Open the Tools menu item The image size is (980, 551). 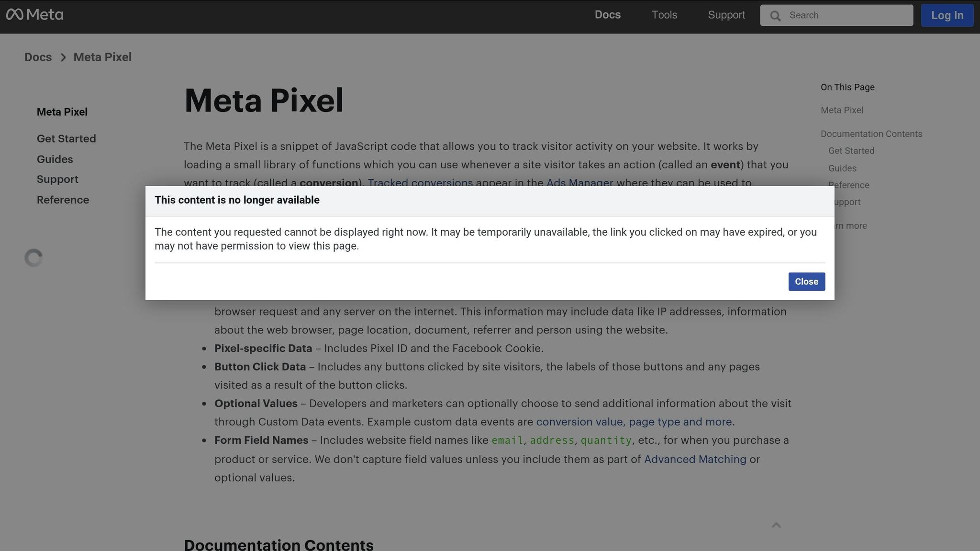[x=664, y=15]
